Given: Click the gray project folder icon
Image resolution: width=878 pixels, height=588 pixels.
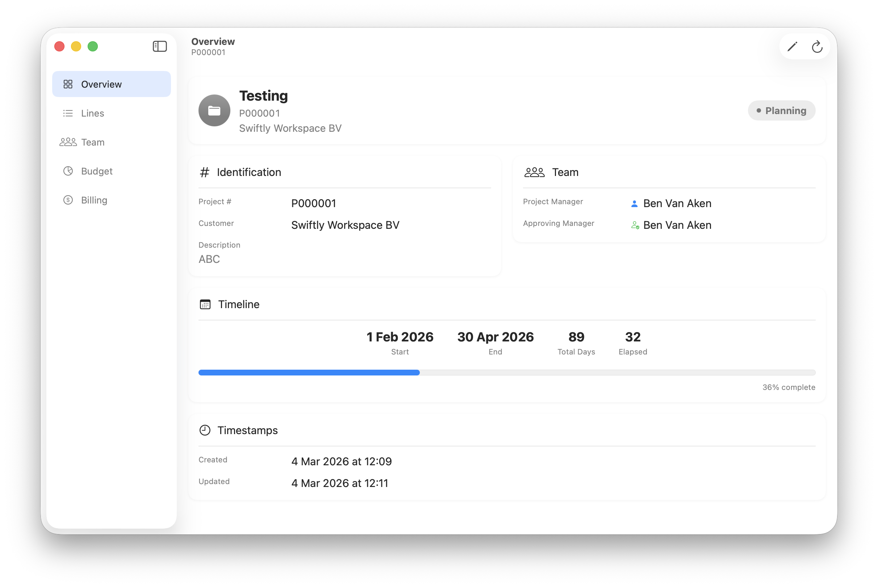Looking at the screenshot, I should pos(214,111).
